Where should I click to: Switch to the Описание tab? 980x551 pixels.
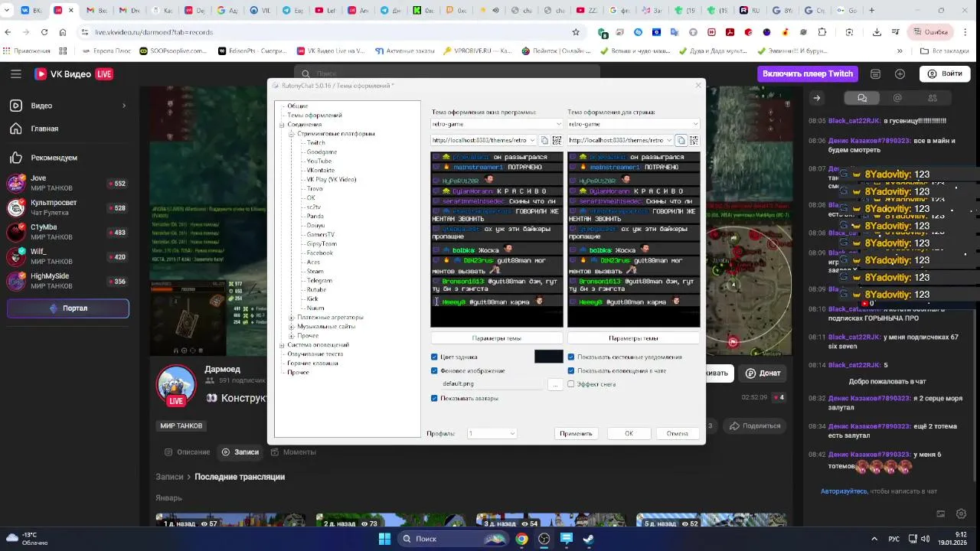coord(188,452)
